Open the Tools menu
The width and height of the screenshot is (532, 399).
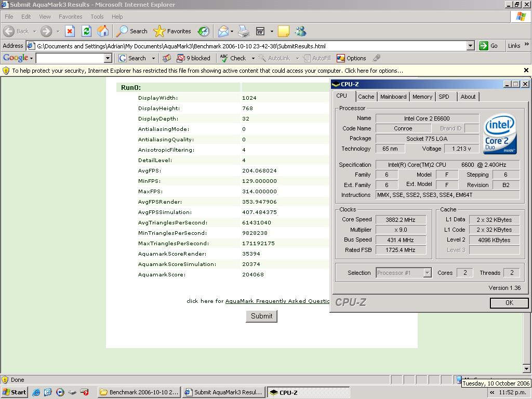pyautogui.click(x=97, y=17)
